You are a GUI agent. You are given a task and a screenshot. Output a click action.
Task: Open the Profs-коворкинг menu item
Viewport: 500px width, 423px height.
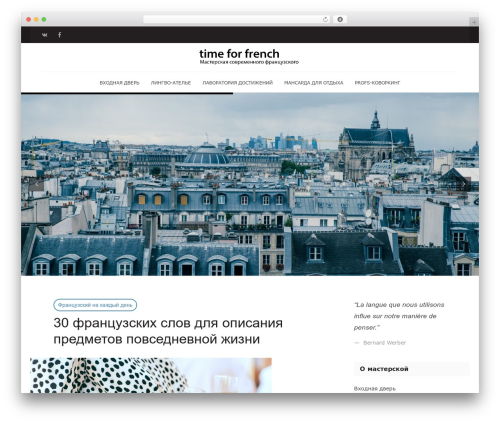click(377, 83)
